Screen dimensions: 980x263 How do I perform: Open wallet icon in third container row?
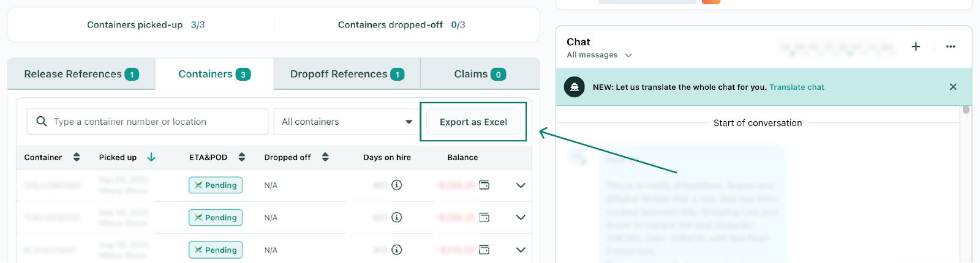(484, 250)
